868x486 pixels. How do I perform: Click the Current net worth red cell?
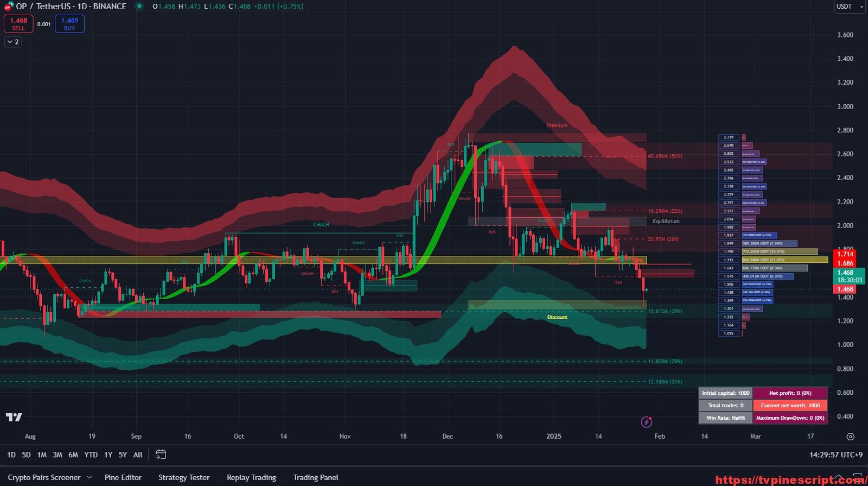(x=790, y=406)
